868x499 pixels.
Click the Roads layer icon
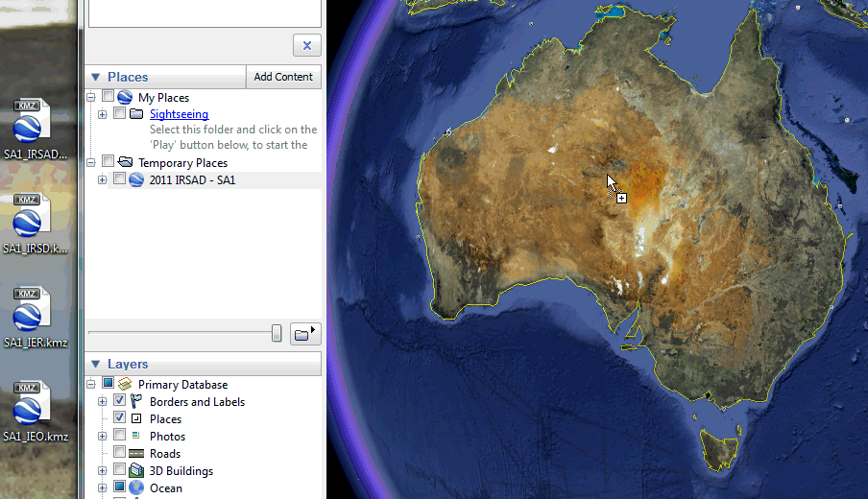pos(135,453)
